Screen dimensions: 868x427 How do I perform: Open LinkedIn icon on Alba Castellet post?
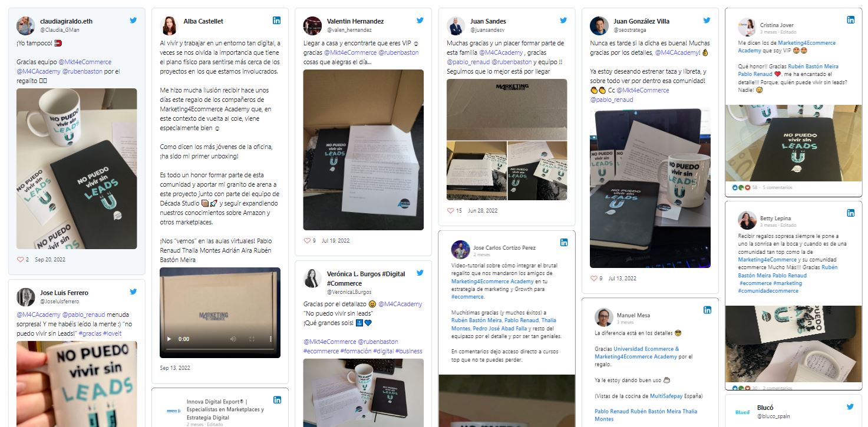(276, 20)
